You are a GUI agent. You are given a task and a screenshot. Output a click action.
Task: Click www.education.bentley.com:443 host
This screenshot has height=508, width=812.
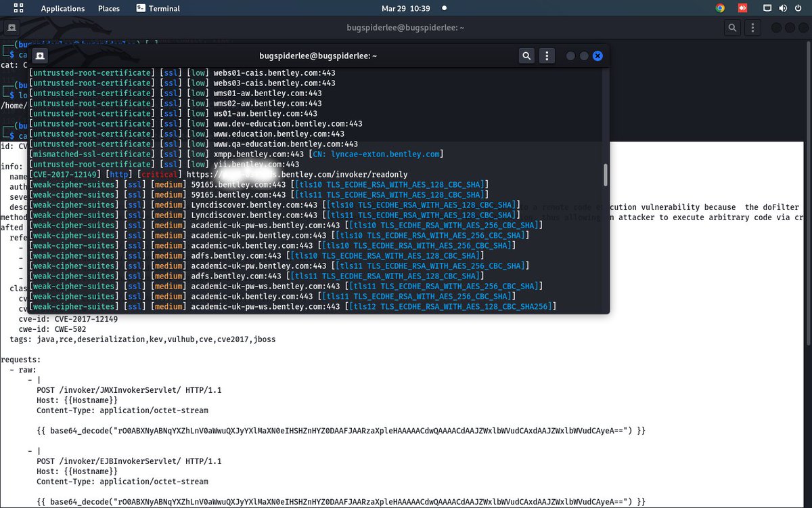coord(279,133)
